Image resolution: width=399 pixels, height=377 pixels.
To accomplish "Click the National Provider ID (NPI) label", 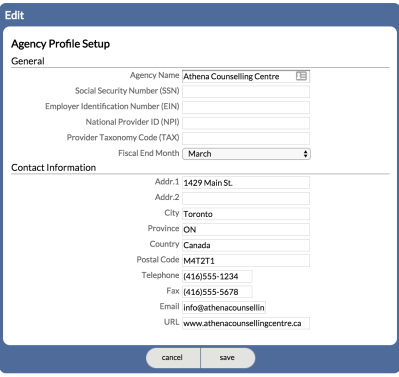I will tap(133, 122).
